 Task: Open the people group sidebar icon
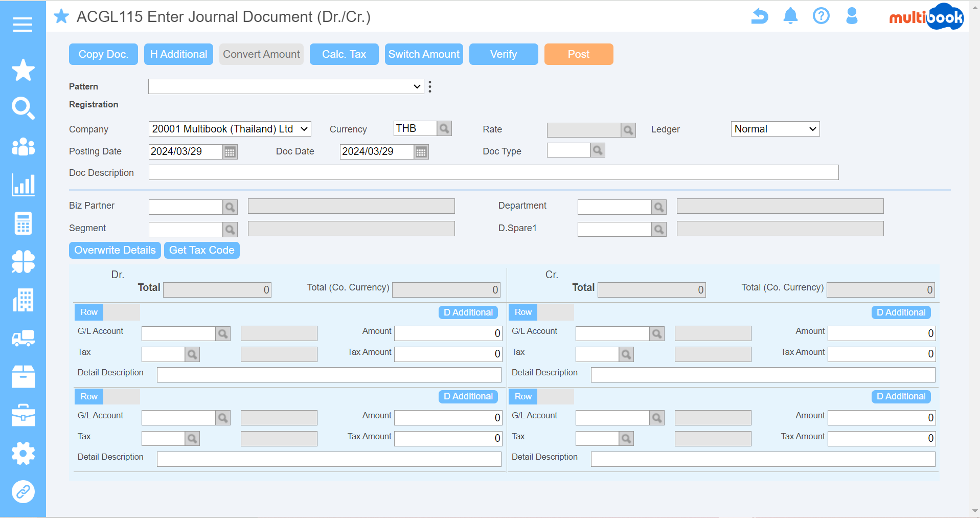pos(23,147)
